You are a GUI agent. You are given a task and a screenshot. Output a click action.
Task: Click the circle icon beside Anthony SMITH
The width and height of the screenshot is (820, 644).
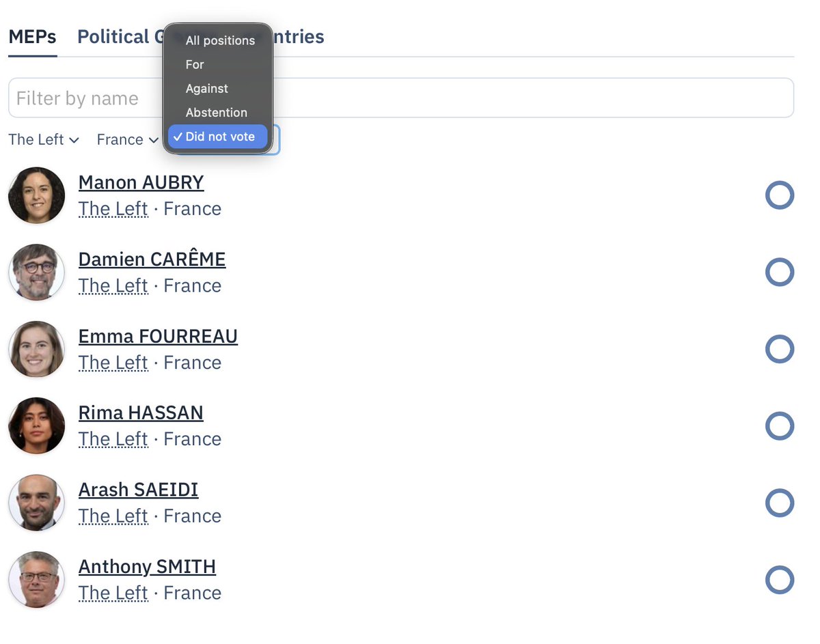(779, 580)
